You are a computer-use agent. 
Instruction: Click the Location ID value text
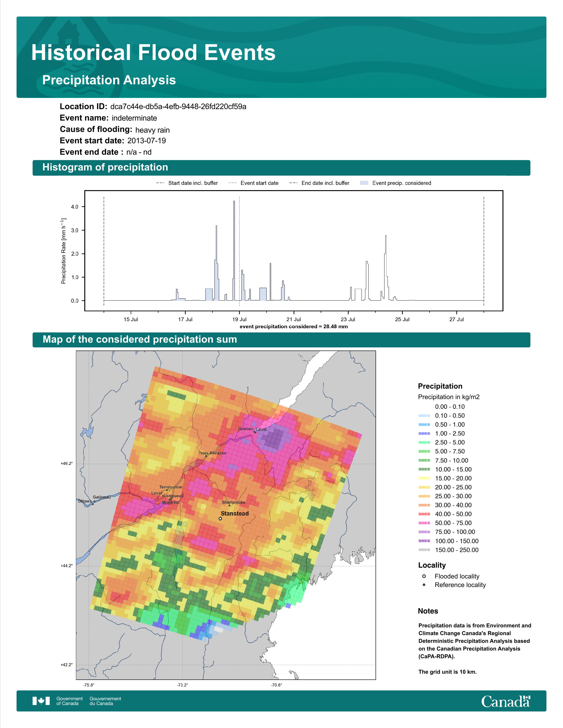click(178, 107)
